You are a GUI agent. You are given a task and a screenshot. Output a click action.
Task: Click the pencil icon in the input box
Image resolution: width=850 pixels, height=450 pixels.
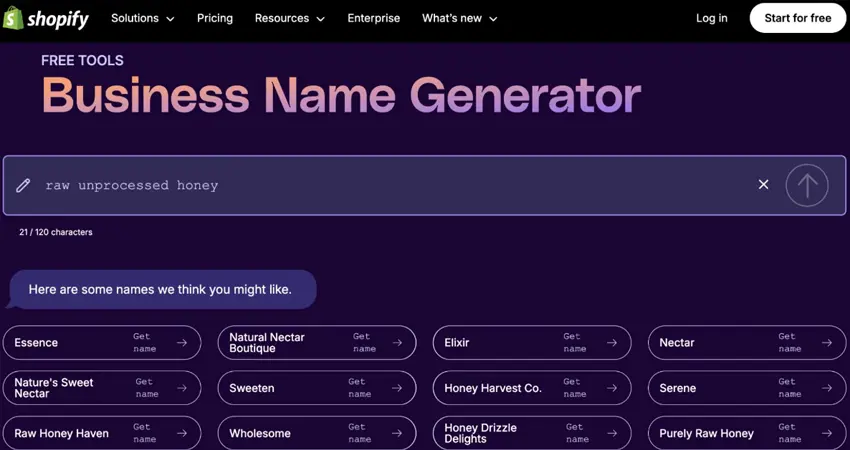[x=23, y=185]
